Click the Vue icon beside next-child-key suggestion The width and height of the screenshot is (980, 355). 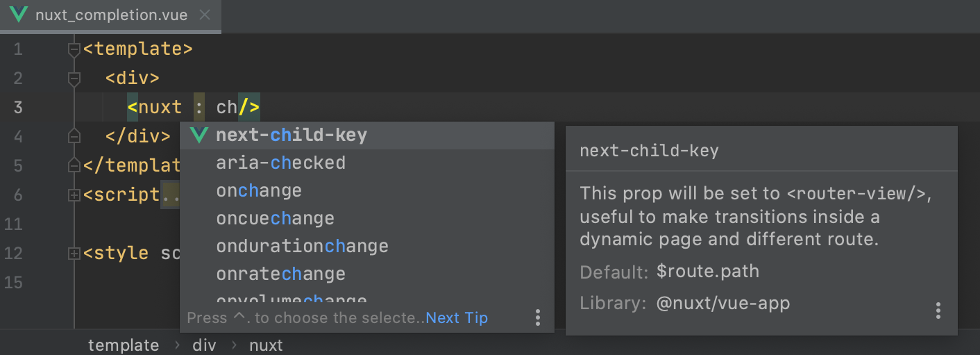pyautogui.click(x=199, y=135)
